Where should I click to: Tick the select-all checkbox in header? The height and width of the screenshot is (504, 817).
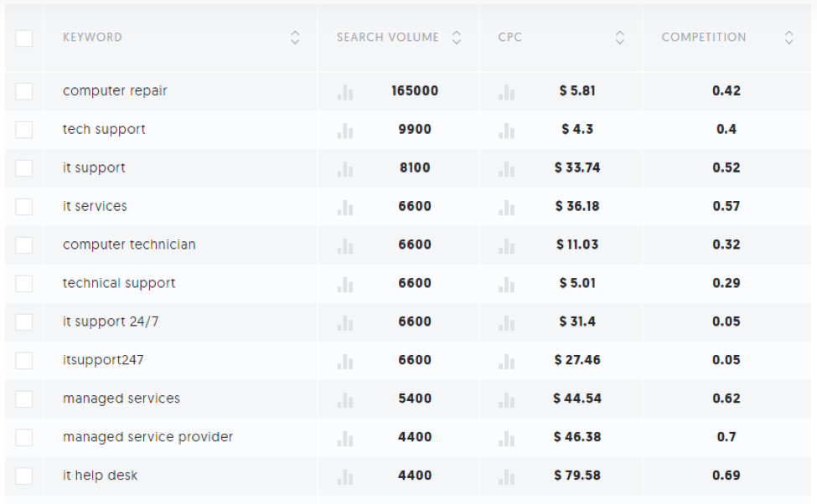click(24, 38)
